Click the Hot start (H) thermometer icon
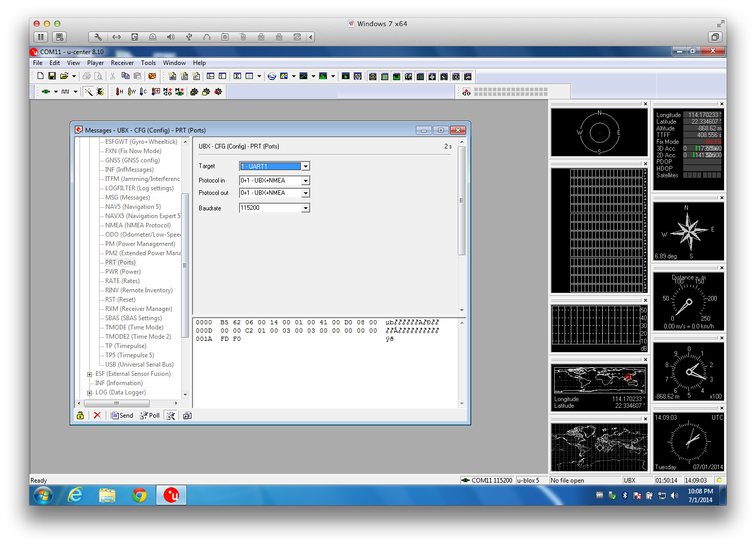Image resolution: width=756 pixels, height=546 pixels. (x=119, y=91)
